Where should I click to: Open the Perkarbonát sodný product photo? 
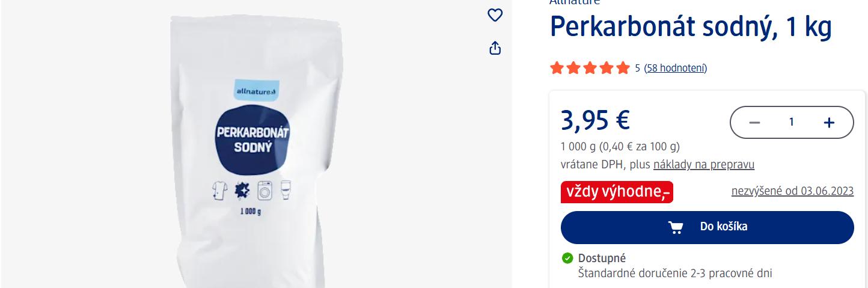256,150
